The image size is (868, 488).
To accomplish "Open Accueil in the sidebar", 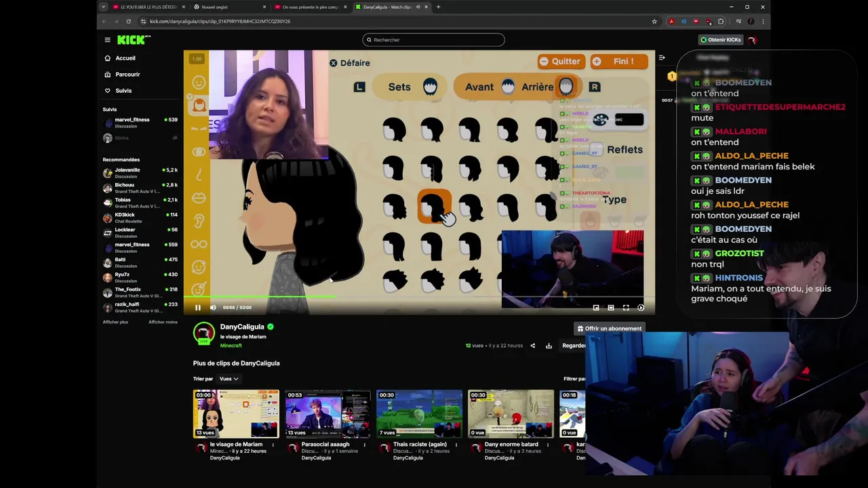I will point(125,58).
